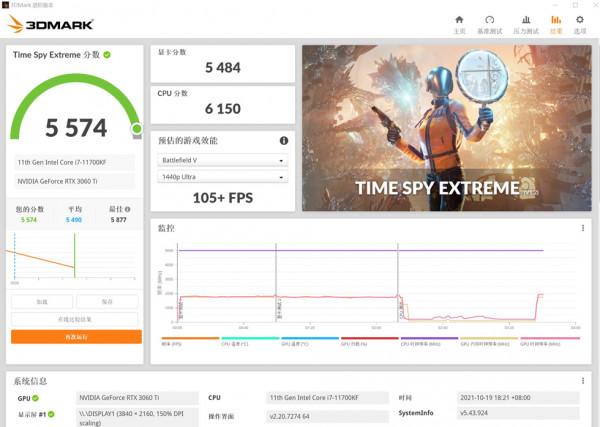Screen dimensions: 600x427
Task: Toggle the blue GPU 温度 legend item
Action: tap(310, 341)
